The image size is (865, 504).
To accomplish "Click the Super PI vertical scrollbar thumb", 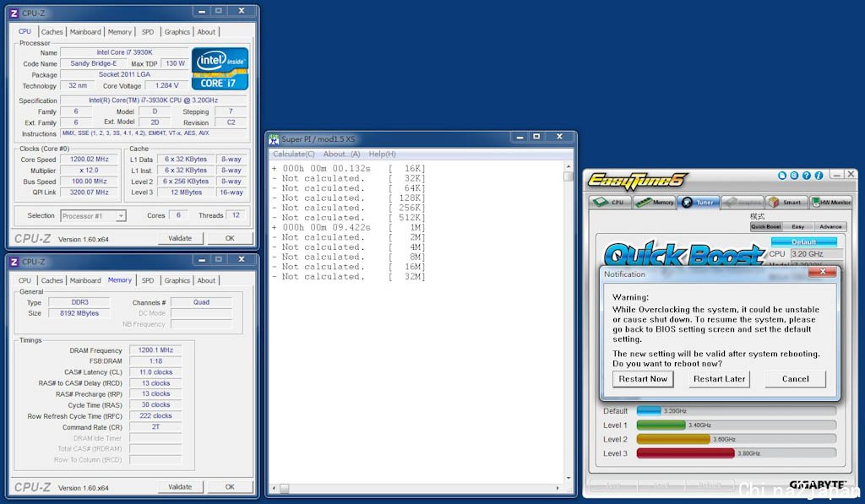I will click(569, 176).
